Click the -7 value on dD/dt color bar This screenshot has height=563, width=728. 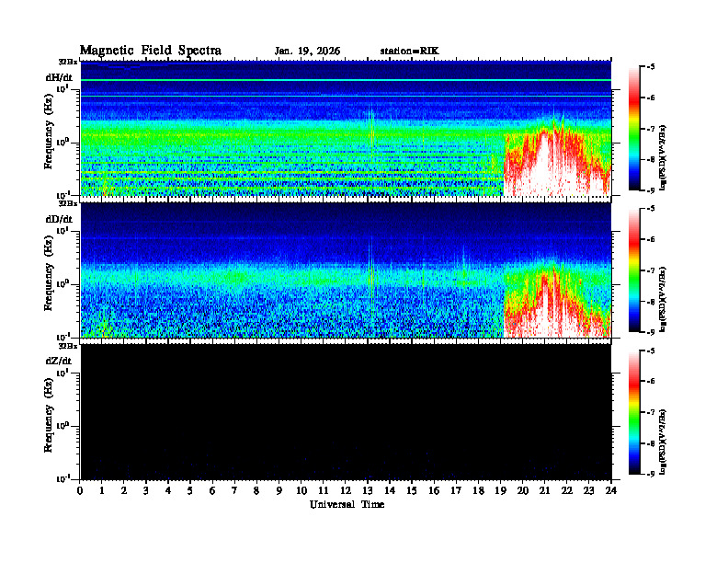coord(650,270)
